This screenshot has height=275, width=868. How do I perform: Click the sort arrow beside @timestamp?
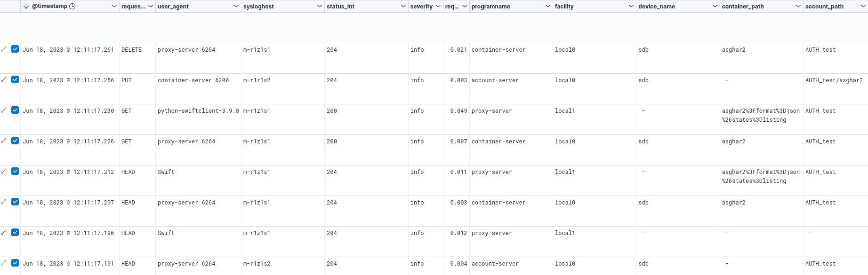click(x=26, y=6)
